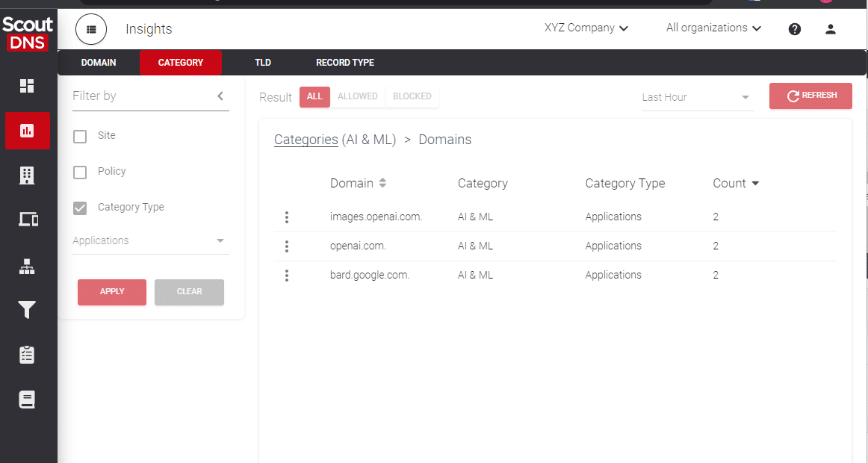
Task: Open the All organizations dropdown
Action: coord(713,28)
